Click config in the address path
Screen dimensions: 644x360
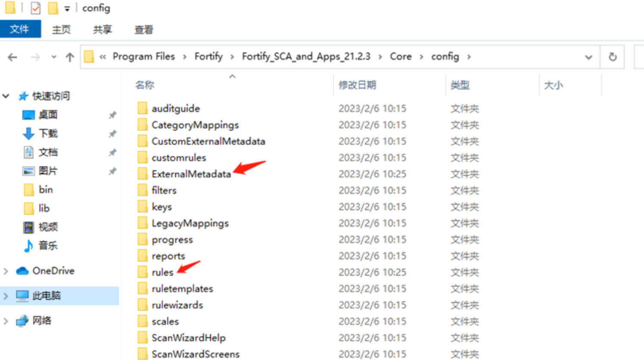[x=445, y=56]
